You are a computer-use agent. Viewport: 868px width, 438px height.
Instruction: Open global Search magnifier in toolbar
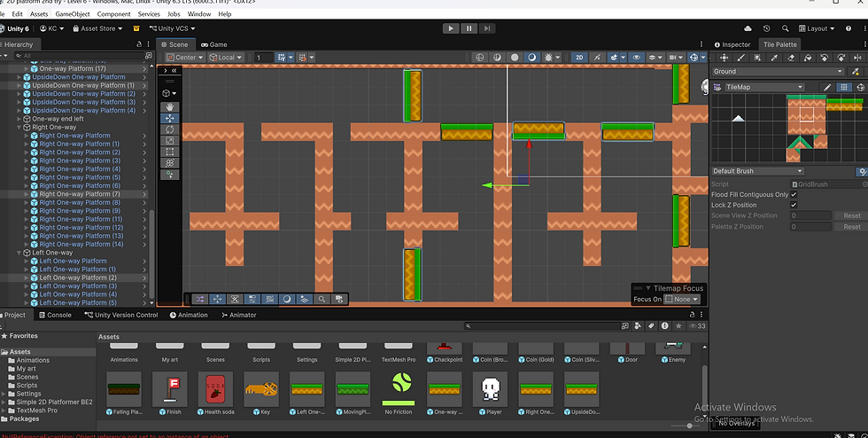point(785,28)
